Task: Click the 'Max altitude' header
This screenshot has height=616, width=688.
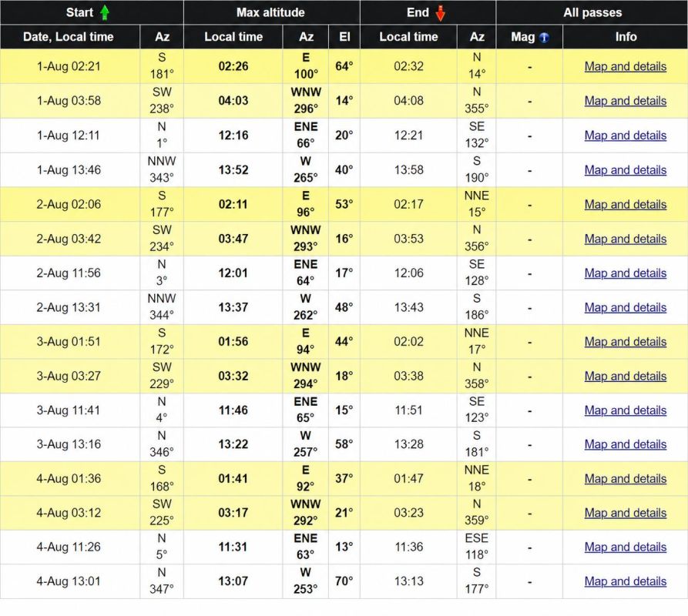Action: (270, 12)
